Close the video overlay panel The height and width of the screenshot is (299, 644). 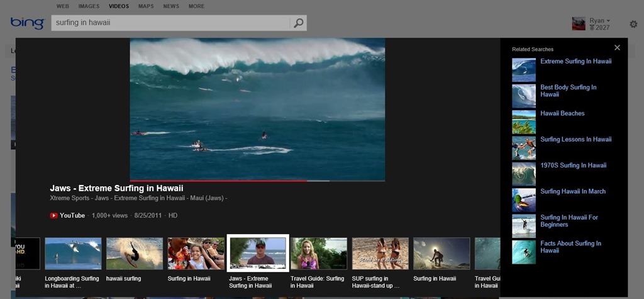coord(617,48)
